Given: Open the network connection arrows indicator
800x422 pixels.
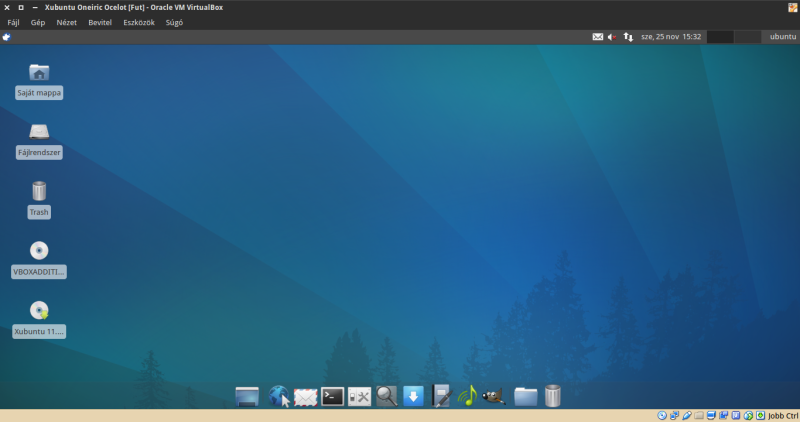Looking at the screenshot, I should tap(629, 37).
